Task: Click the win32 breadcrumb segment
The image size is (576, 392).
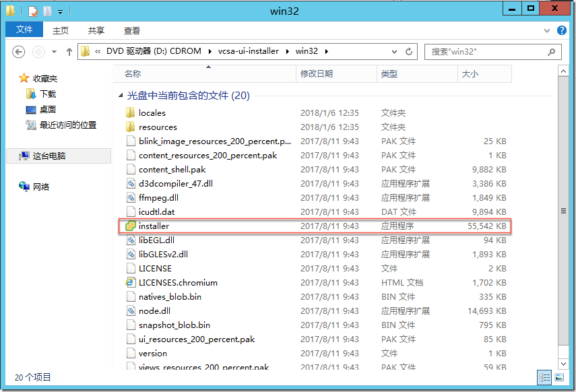Action: click(x=307, y=51)
